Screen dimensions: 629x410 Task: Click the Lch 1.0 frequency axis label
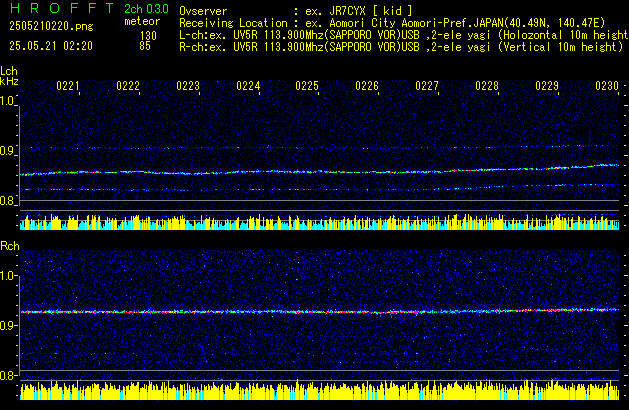7,101
